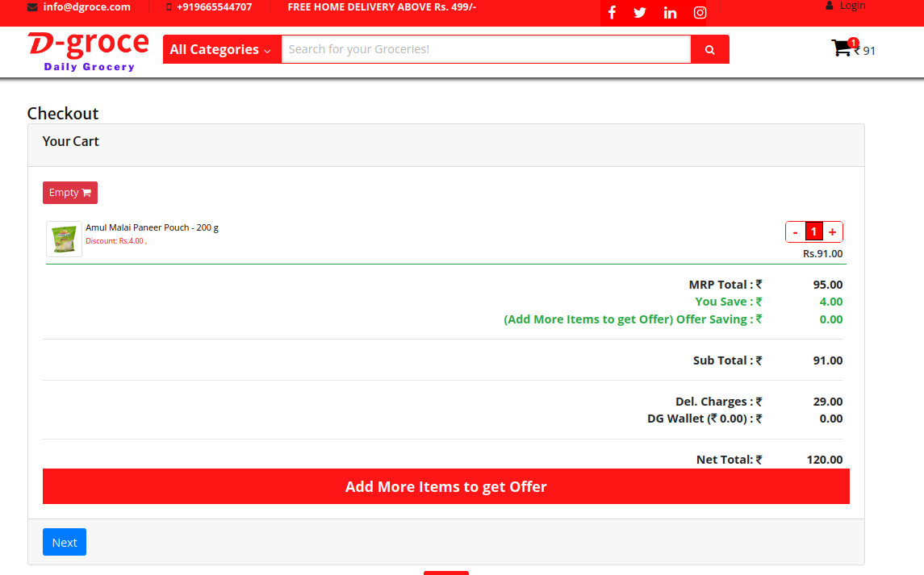Empty the cart with Empty button
Image resolution: width=924 pixels, height=575 pixels.
point(69,193)
